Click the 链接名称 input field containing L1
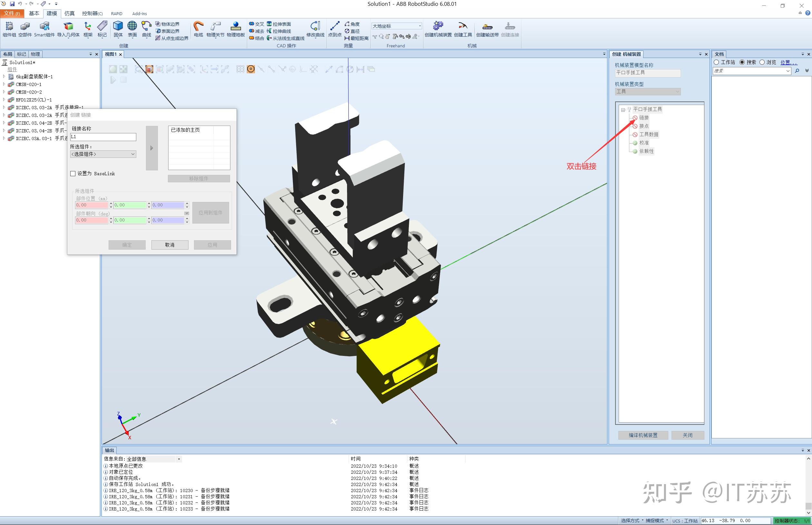Image resolution: width=812 pixels, height=525 pixels. (103, 137)
